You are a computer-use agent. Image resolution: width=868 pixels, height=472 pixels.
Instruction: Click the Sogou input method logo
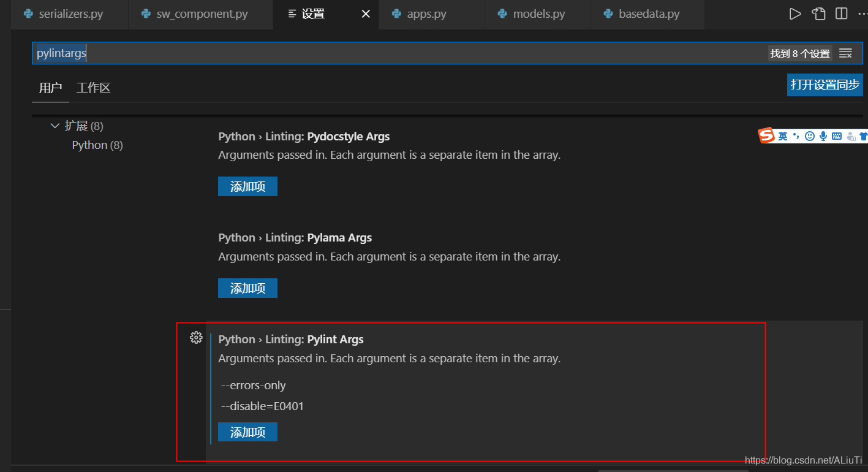766,135
